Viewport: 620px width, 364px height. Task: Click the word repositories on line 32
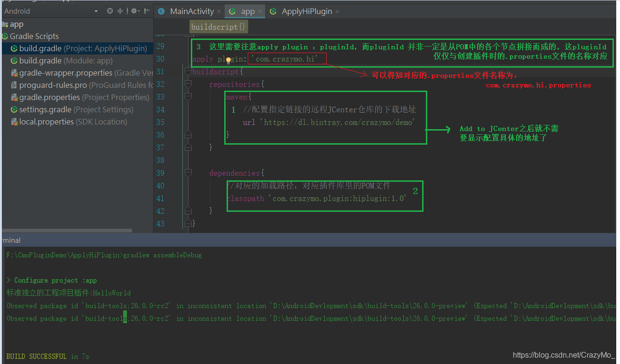click(x=234, y=84)
